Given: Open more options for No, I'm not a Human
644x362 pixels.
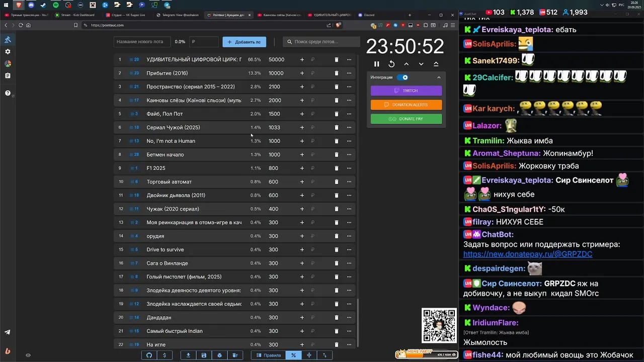Looking at the screenshot, I should click(349, 141).
